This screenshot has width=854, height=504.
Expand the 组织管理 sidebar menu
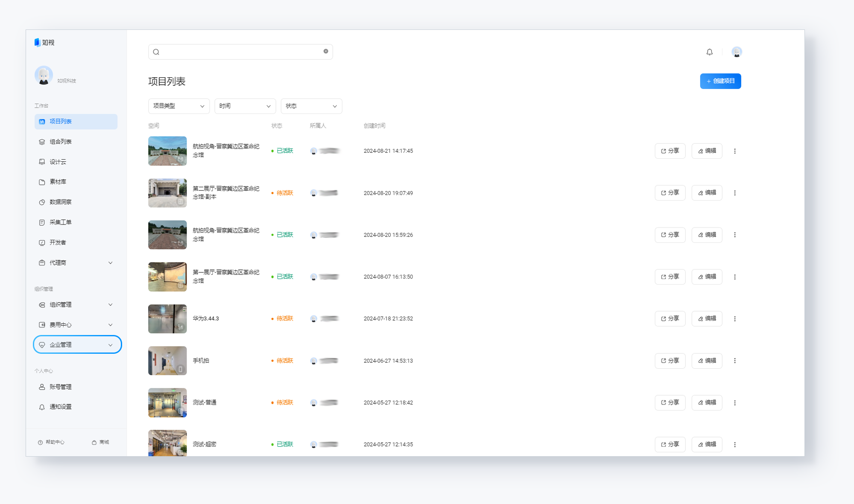76,305
